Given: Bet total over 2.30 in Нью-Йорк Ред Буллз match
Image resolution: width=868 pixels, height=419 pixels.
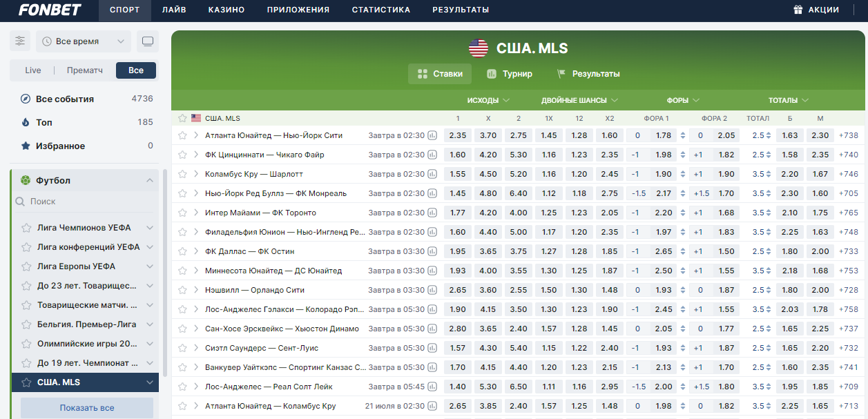Looking at the screenshot, I should tap(790, 193).
